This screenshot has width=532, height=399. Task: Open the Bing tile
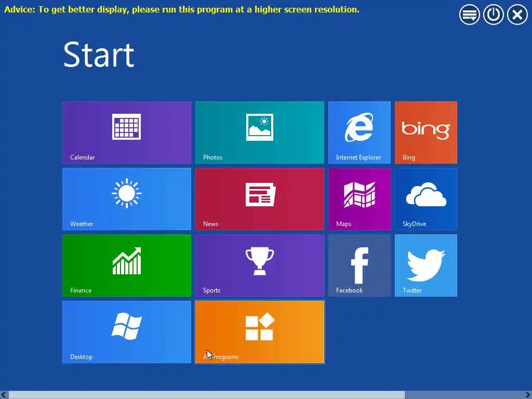426,132
